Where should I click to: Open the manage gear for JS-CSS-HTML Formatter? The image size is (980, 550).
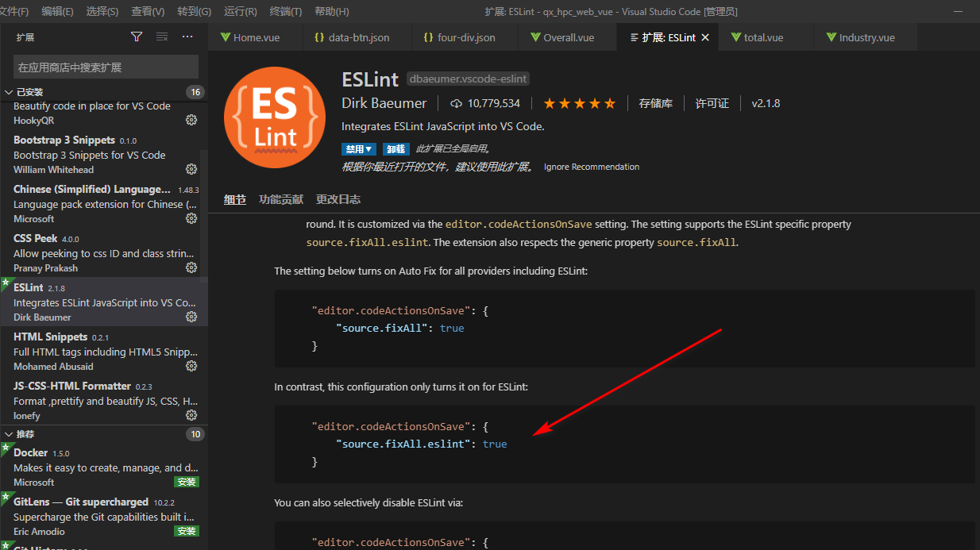pyautogui.click(x=191, y=415)
